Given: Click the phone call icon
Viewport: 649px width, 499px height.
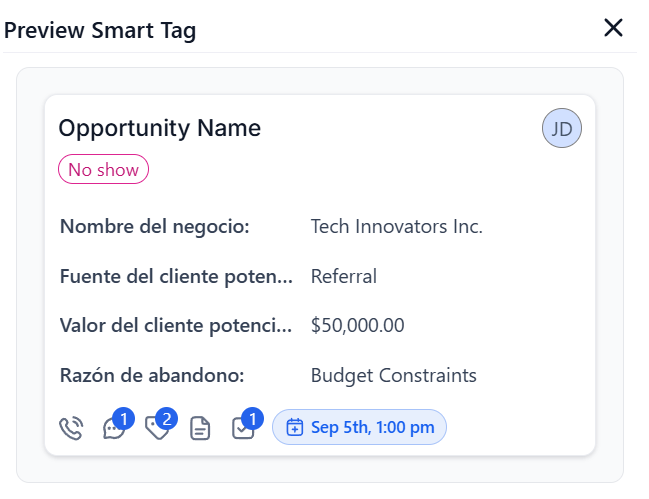Looking at the screenshot, I should [x=71, y=429].
